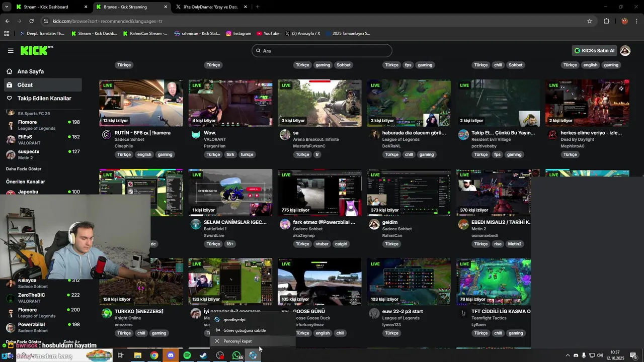Viewport: 644px width, 362px height.
Task: Show hidden system tray icons
Action: pos(568,355)
